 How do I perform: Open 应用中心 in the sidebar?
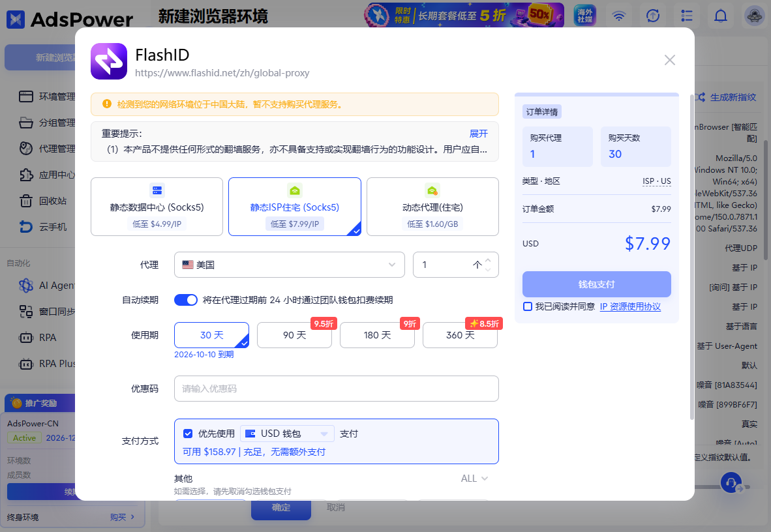click(47, 175)
